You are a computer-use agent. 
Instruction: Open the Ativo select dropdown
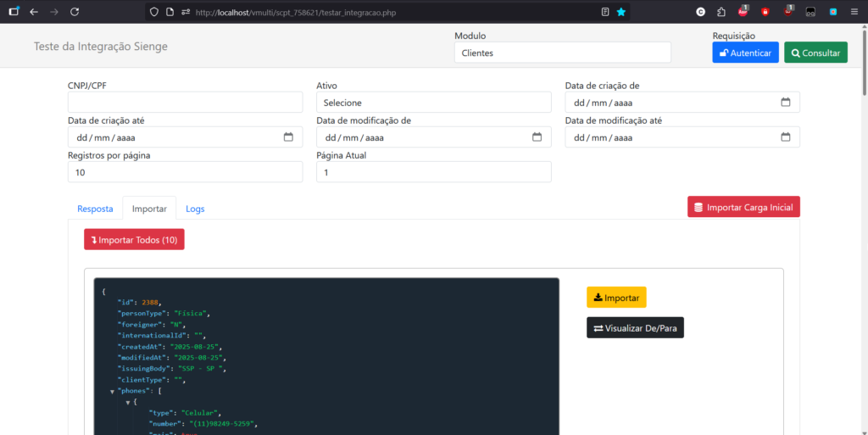click(433, 102)
